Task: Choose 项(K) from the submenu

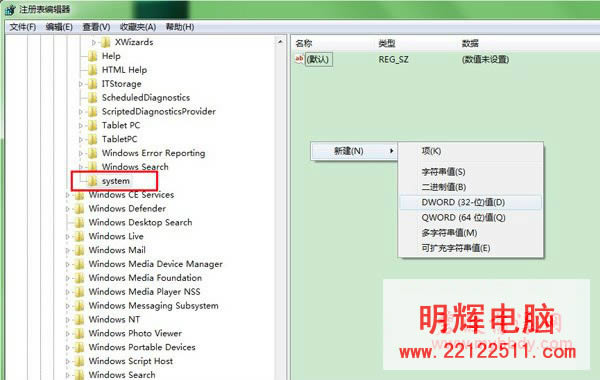Action: [x=471, y=151]
